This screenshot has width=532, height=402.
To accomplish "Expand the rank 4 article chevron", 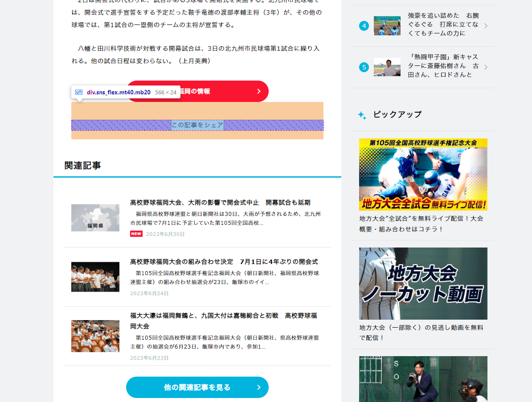I will [486, 26].
